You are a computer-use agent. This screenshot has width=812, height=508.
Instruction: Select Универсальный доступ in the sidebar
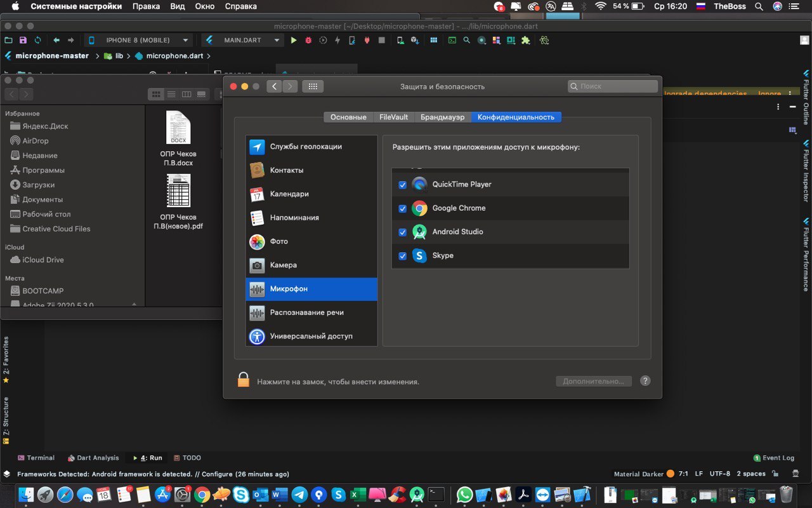point(311,336)
